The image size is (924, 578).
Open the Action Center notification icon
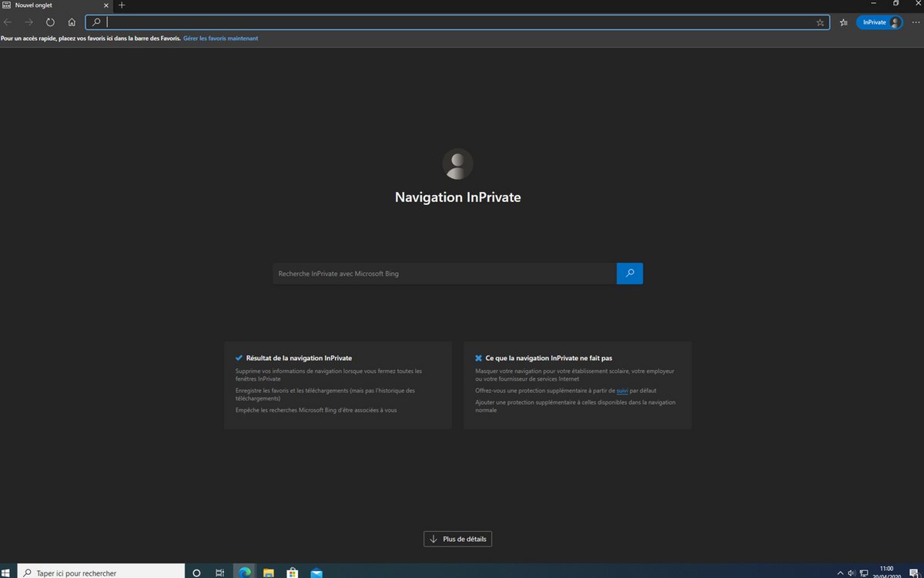click(913, 573)
